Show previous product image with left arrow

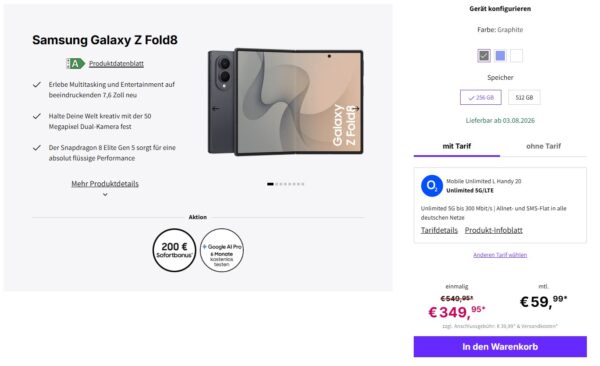point(216,109)
